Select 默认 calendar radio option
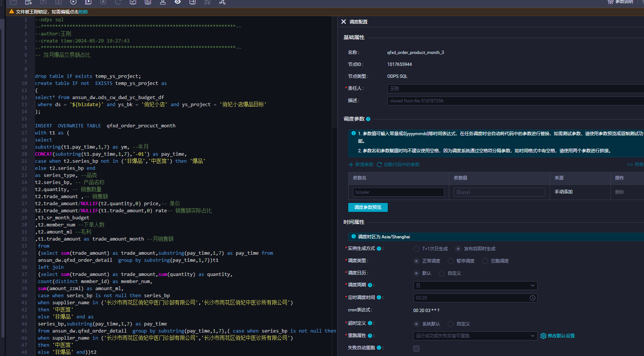Image resolution: width=644 pixels, height=356 pixels. [x=416, y=273]
